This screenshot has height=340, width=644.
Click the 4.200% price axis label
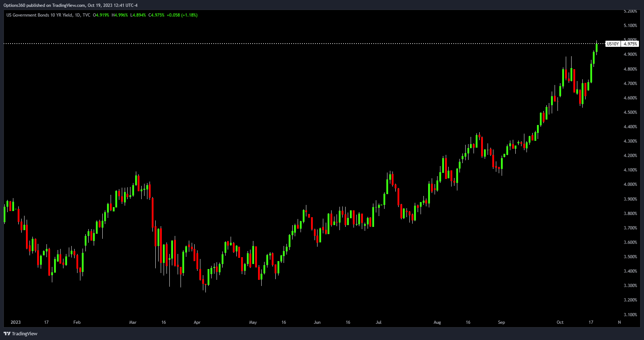pos(630,156)
